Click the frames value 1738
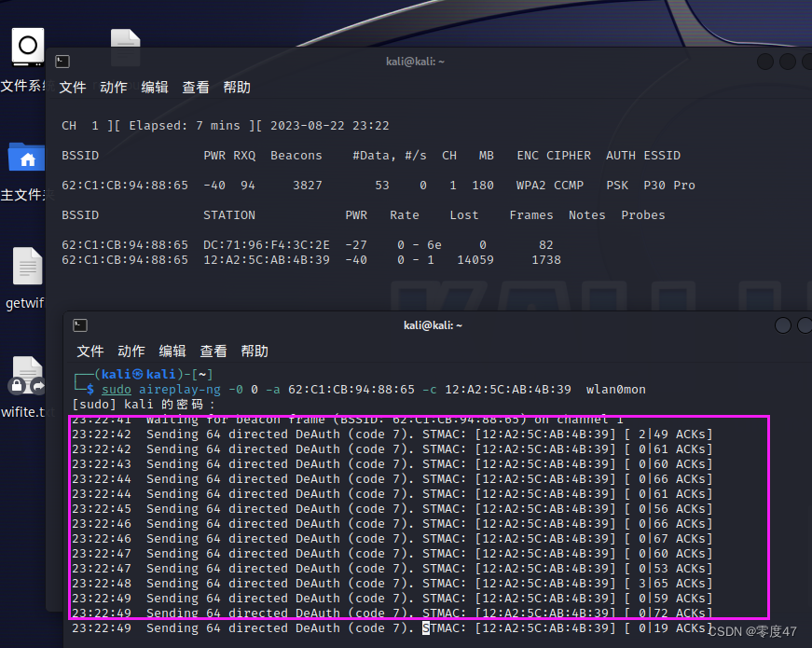 tap(546, 260)
